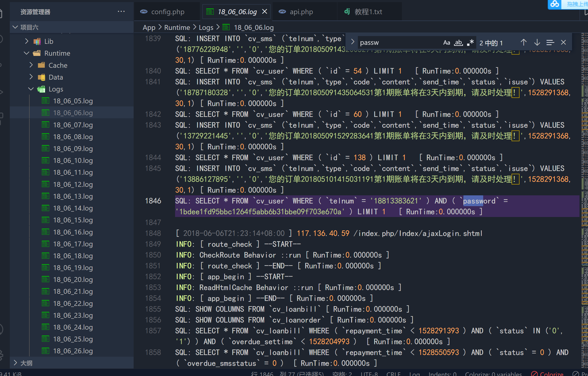The width and height of the screenshot is (588, 376).
Task: Expand the Lib folder
Action: [x=27, y=41]
